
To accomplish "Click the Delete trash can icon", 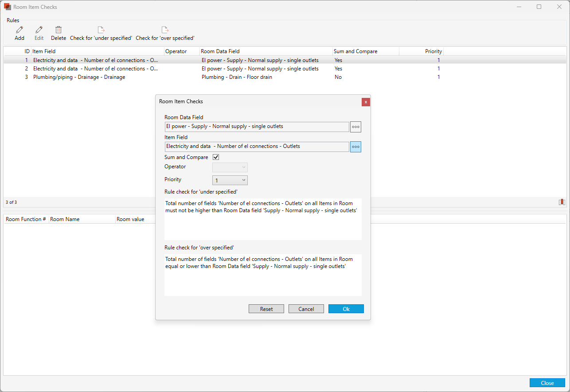I will click(x=59, y=30).
